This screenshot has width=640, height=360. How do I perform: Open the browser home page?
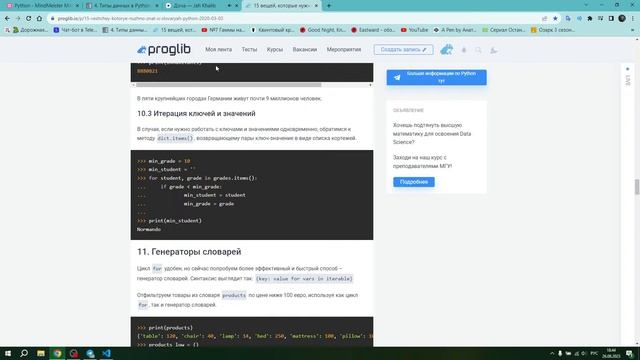[39, 18]
